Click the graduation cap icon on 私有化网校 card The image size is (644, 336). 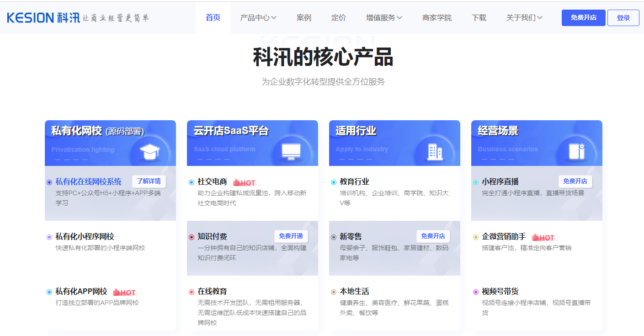(x=149, y=152)
